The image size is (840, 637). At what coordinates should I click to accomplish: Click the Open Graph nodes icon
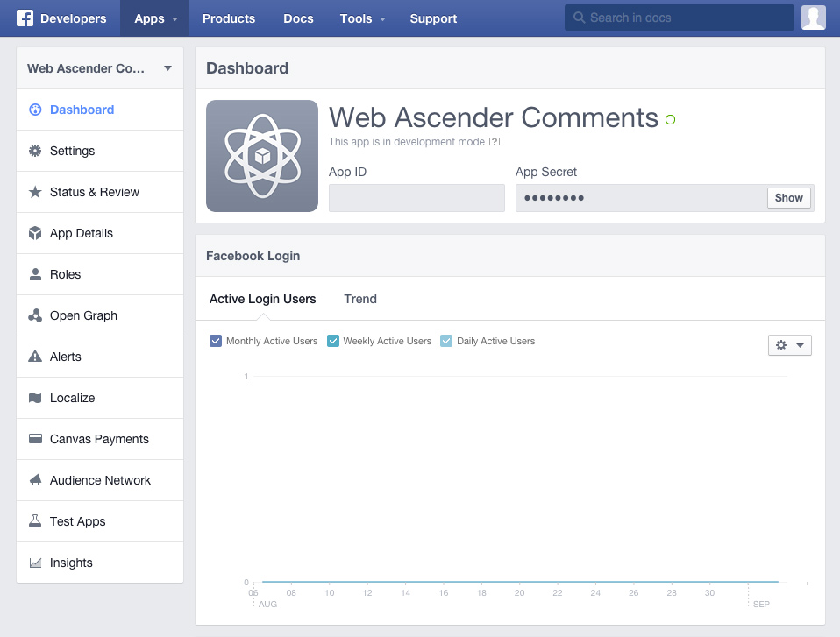pos(35,315)
